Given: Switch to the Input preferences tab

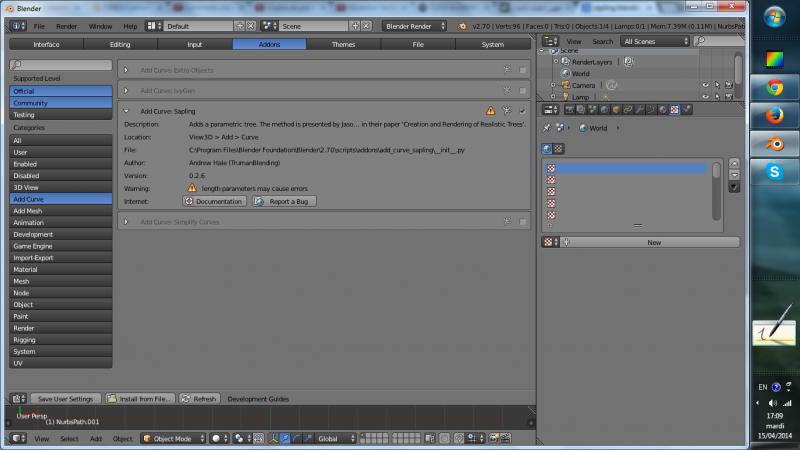Looking at the screenshot, I should [x=194, y=44].
